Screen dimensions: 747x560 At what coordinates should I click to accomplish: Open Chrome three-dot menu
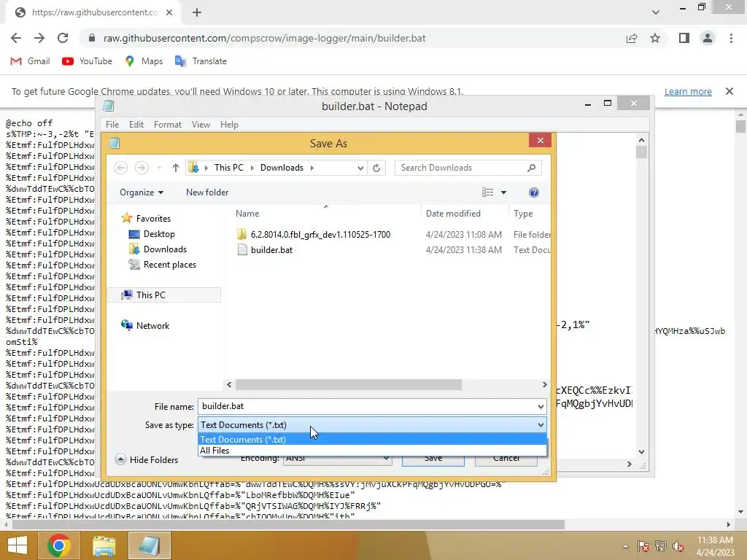point(731,38)
